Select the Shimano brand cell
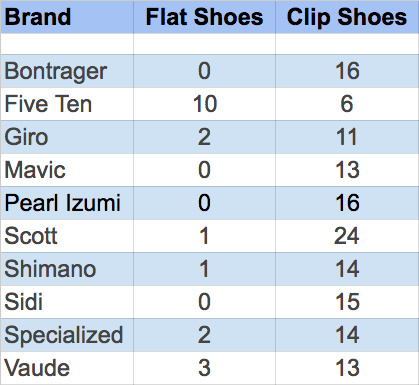419x385 pixels. tap(67, 269)
